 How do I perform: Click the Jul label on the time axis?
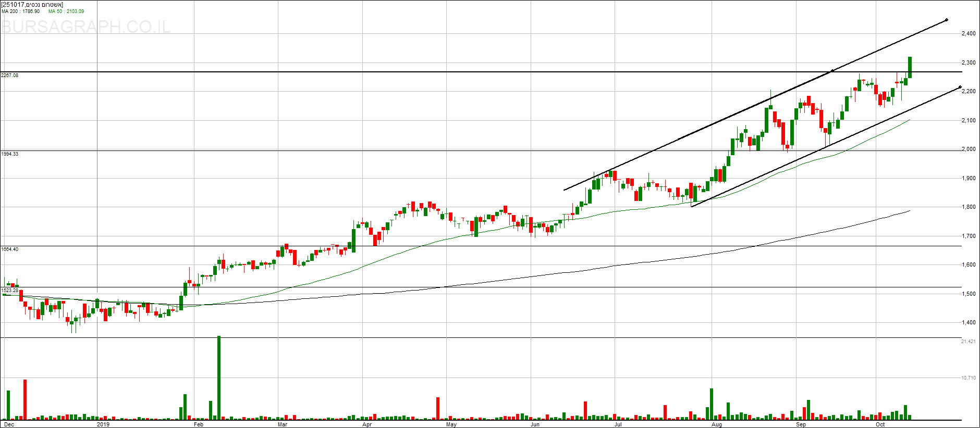pyautogui.click(x=618, y=425)
